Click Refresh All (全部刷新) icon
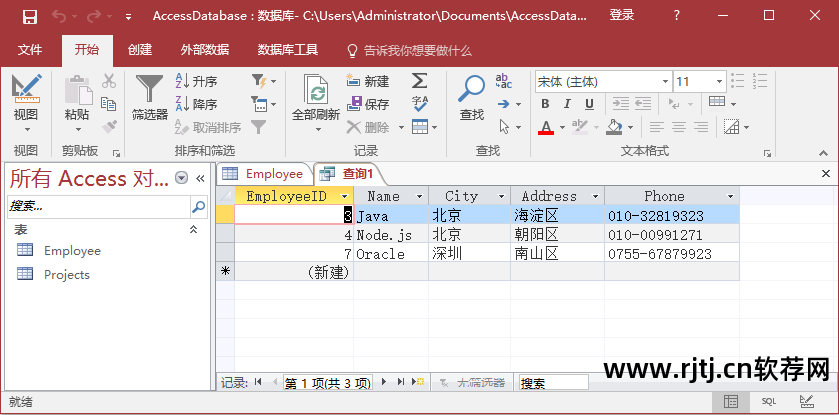 pyautogui.click(x=316, y=89)
